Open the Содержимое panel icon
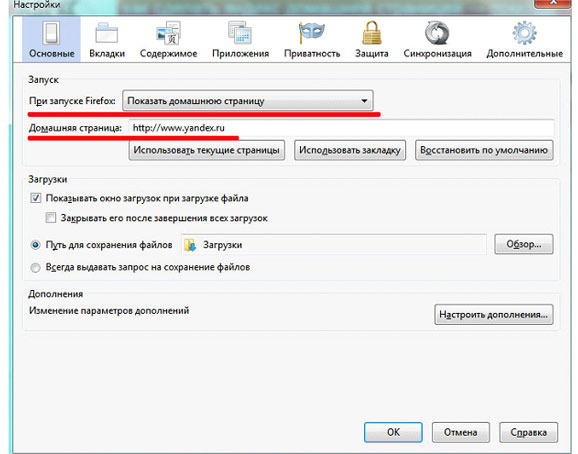Image resolution: width=578 pixels, height=454 pixels. [168, 33]
